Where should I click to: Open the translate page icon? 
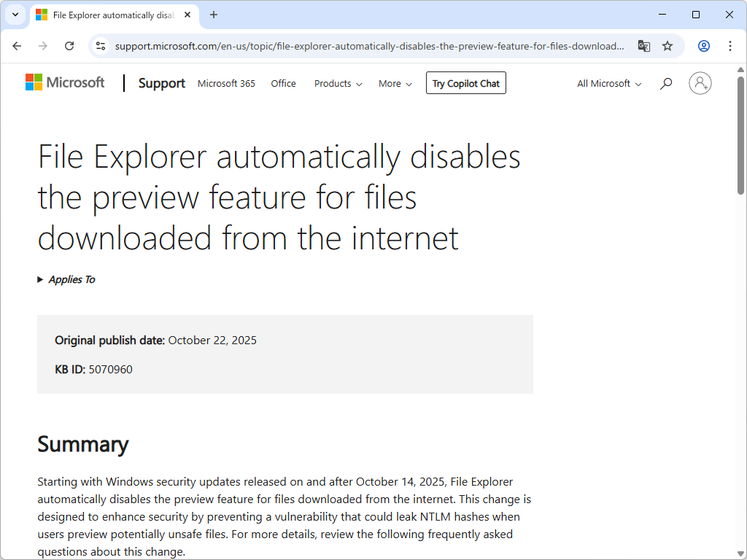[x=643, y=46]
